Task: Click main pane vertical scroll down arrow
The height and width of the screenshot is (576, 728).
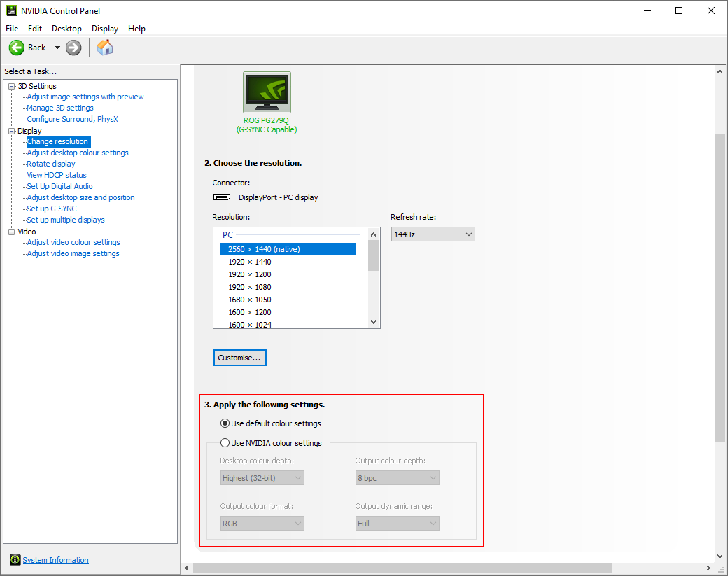Action: coord(720,556)
